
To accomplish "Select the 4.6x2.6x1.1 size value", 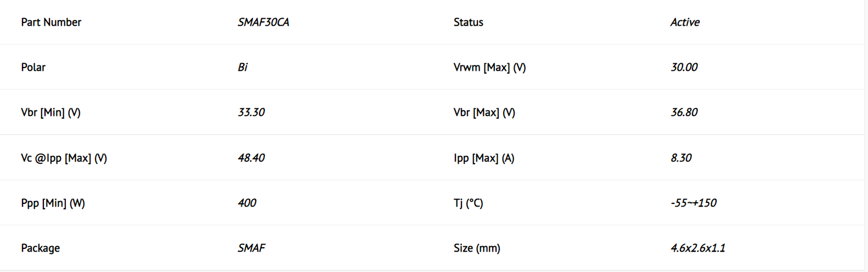I will coord(698,248).
